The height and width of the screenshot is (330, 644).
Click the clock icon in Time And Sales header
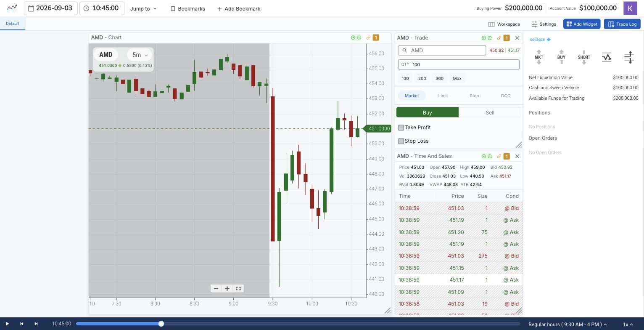tap(490, 156)
